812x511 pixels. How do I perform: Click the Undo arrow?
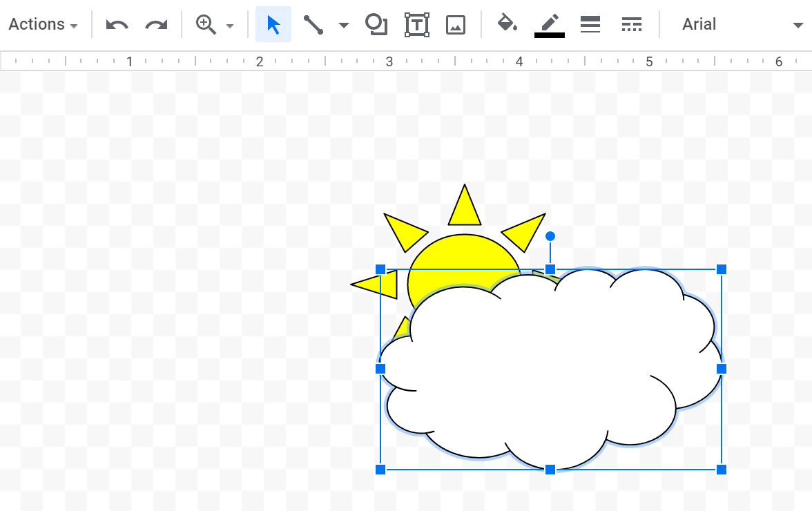(116, 23)
